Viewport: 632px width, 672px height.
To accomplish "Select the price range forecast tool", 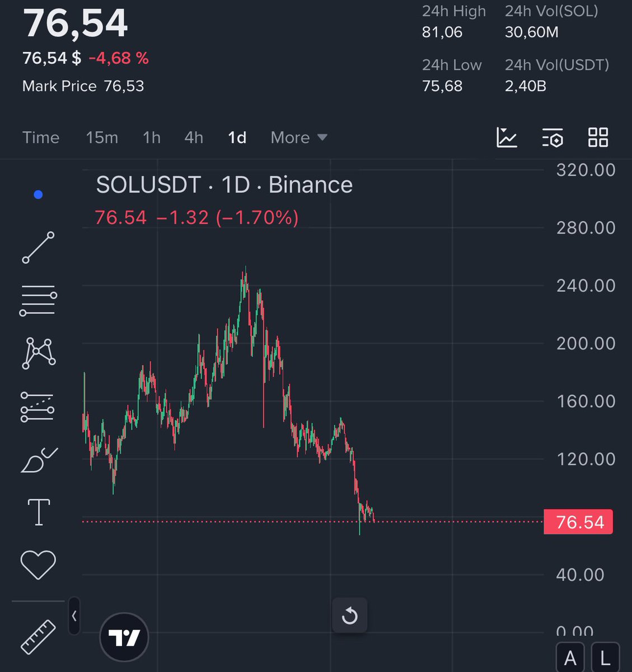I will coord(38,407).
